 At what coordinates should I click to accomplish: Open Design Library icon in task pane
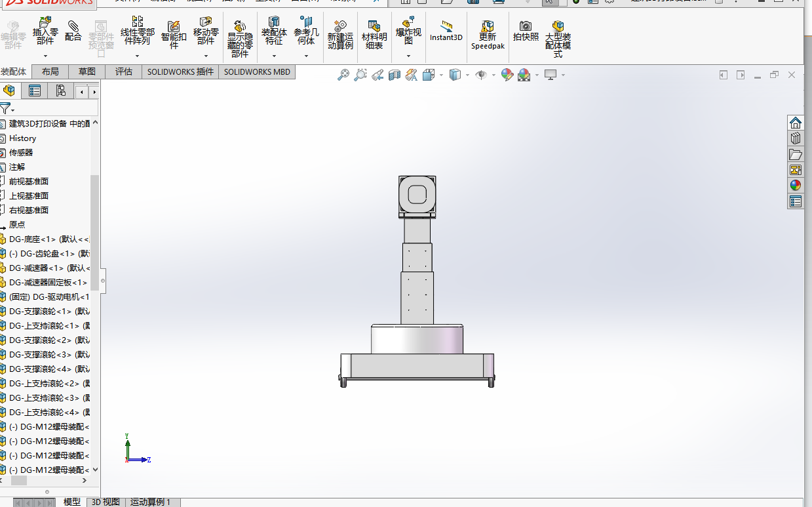pos(796,138)
